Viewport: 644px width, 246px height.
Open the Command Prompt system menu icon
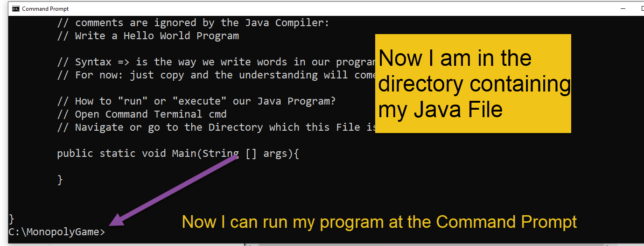pos(15,8)
